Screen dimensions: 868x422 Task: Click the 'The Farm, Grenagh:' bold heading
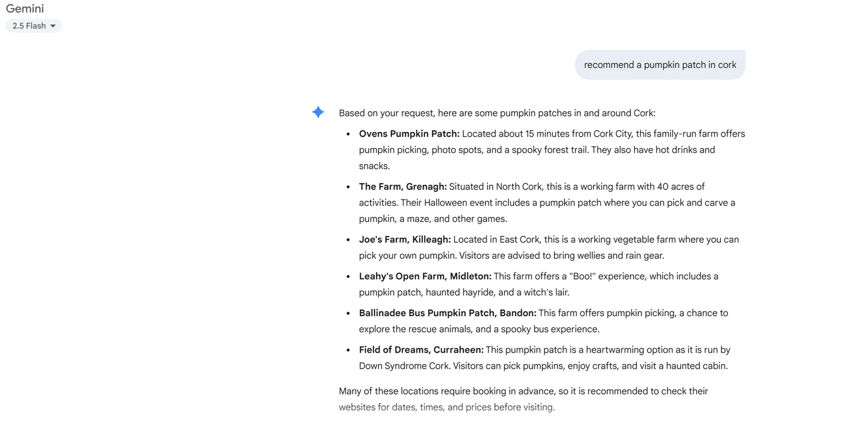click(x=403, y=187)
